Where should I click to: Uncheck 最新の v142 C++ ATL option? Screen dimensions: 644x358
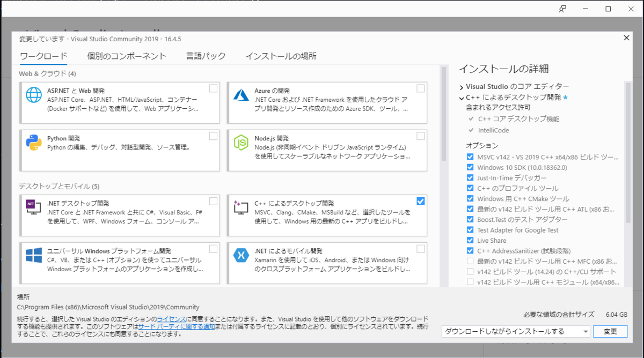click(x=470, y=209)
